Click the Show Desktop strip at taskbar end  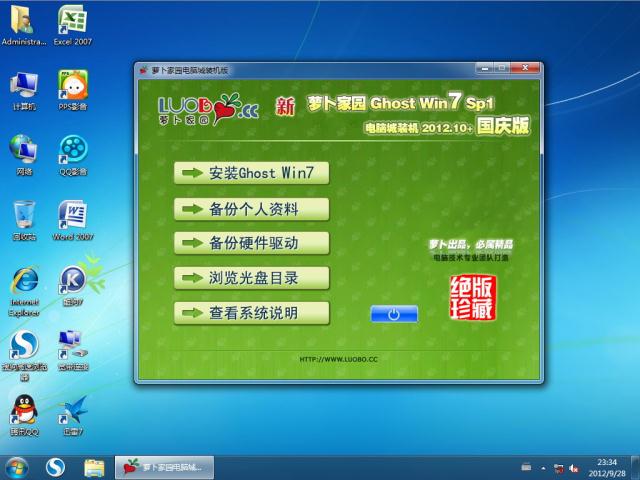pos(636,468)
